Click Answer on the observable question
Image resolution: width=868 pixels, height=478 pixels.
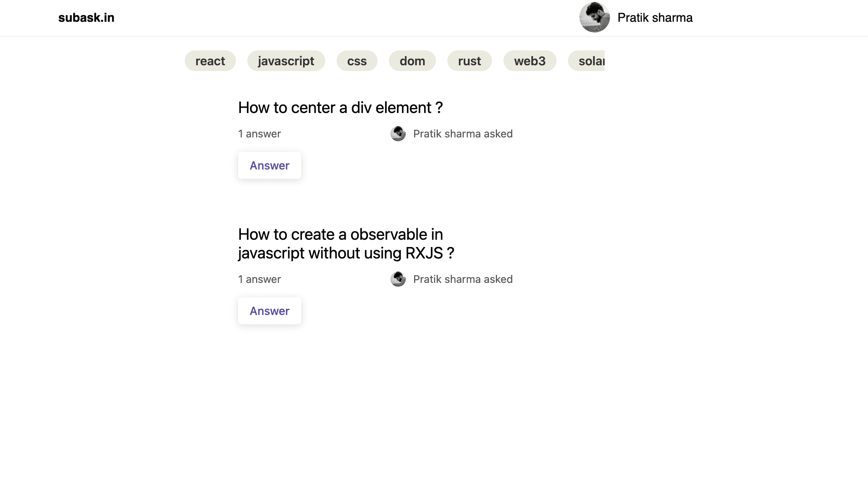click(x=269, y=311)
